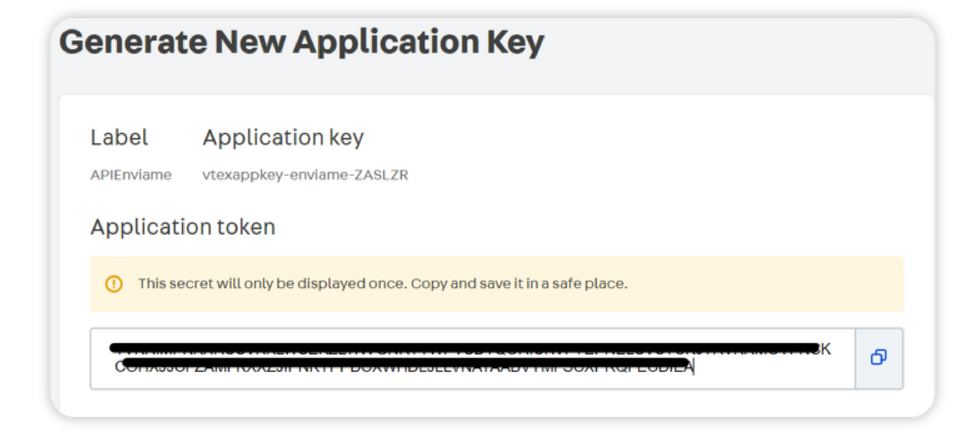Focus the Application token text field

[472, 358]
